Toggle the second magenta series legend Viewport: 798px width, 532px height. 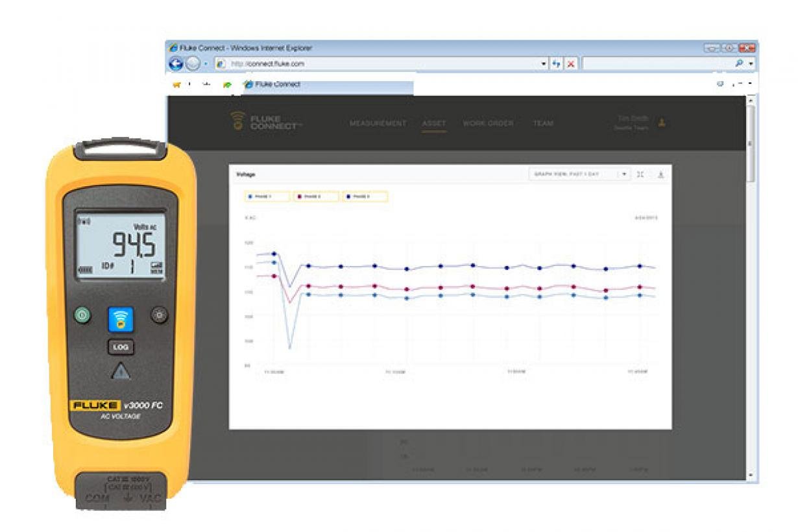(x=315, y=197)
